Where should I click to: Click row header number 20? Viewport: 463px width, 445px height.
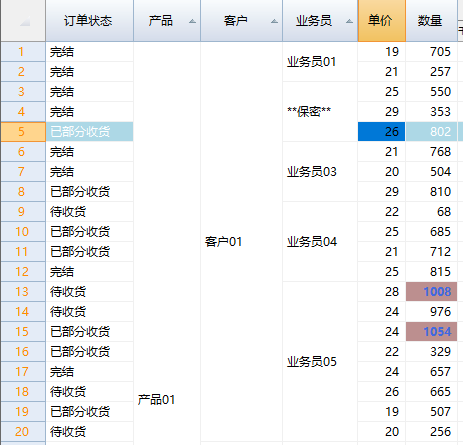click(23, 432)
